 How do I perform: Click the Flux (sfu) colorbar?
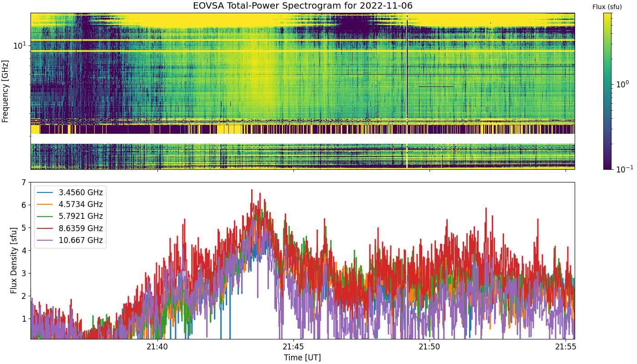pyautogui.click(x=607, y=91)
